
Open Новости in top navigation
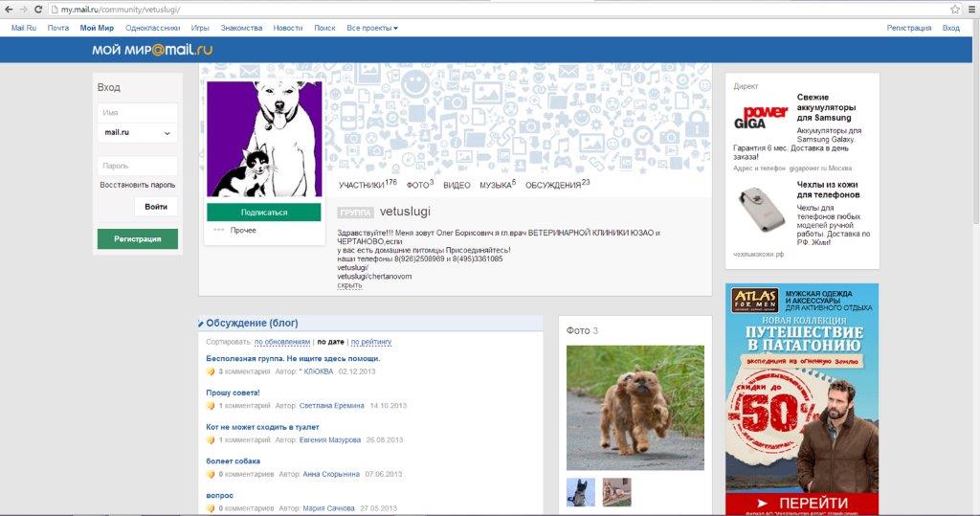tap(287, 28)
